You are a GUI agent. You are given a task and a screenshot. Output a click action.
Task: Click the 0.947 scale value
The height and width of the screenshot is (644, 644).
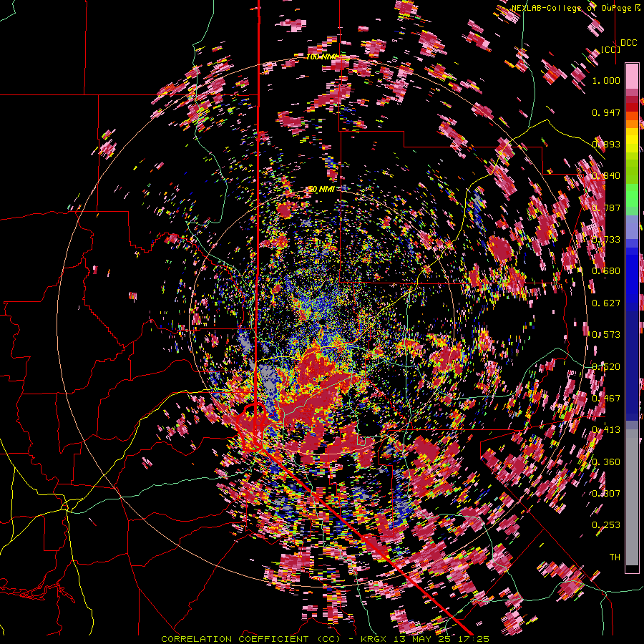click(606, 112)
